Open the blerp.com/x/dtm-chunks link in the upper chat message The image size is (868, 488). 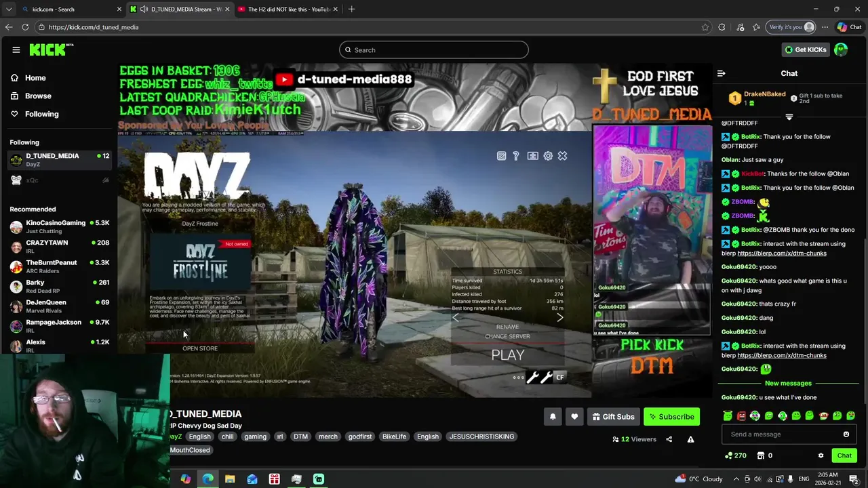(781, 253)
